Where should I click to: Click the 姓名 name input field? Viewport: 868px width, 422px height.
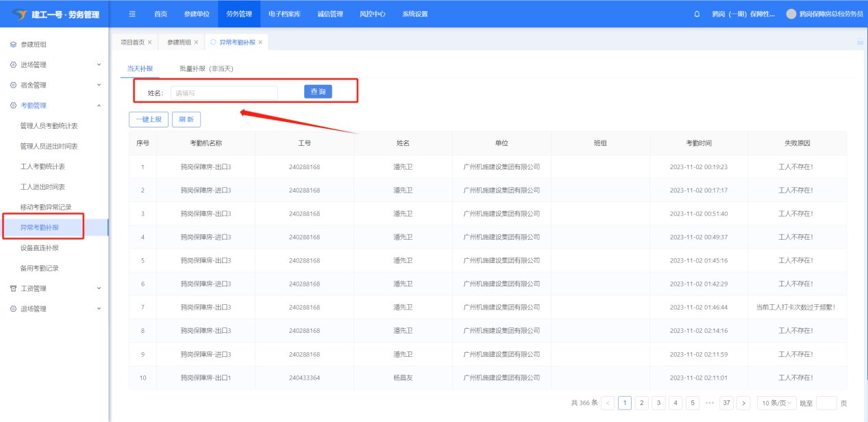click(224, 92)
